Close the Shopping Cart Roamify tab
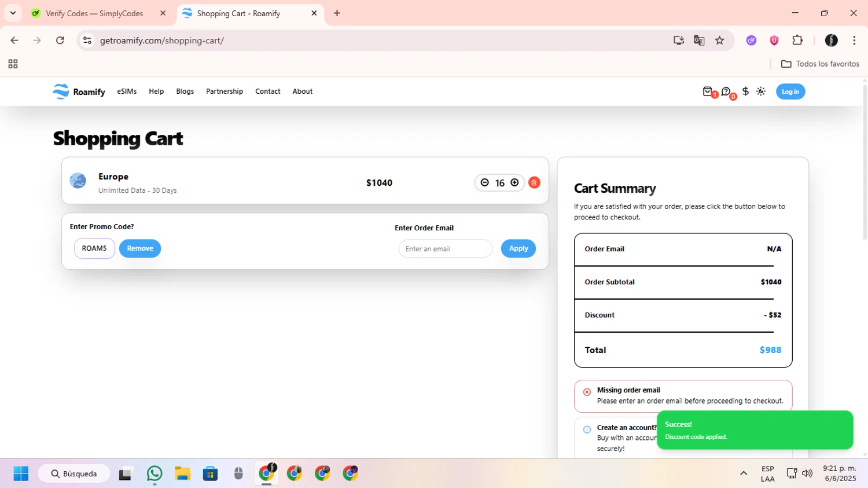Viewport: 868px width, 488px height. coord(314,13)
